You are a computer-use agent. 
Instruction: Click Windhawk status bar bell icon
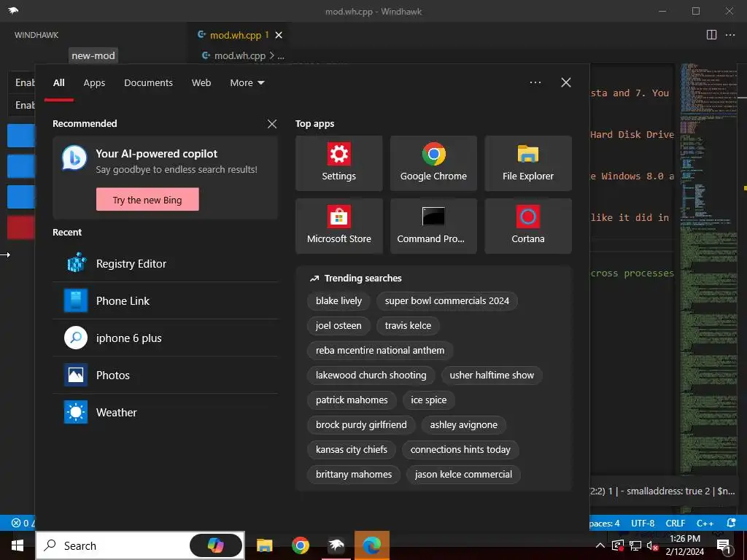pyautogui.click(x=731, y=523)
